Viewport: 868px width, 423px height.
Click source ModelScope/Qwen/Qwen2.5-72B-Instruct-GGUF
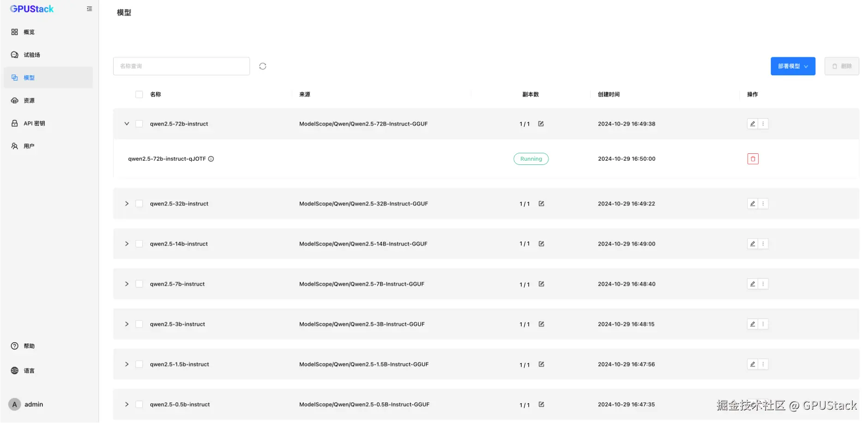(363, 124)
